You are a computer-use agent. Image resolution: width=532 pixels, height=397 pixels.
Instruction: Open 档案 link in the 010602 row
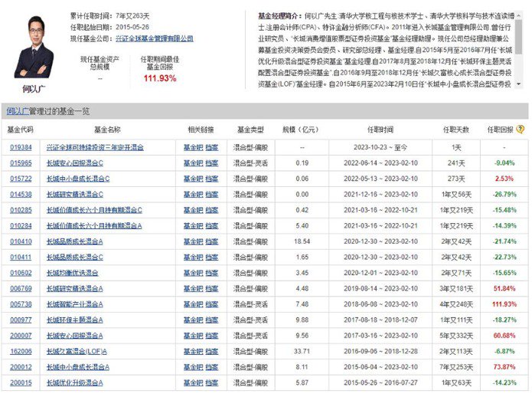click(x=212, y=273)
